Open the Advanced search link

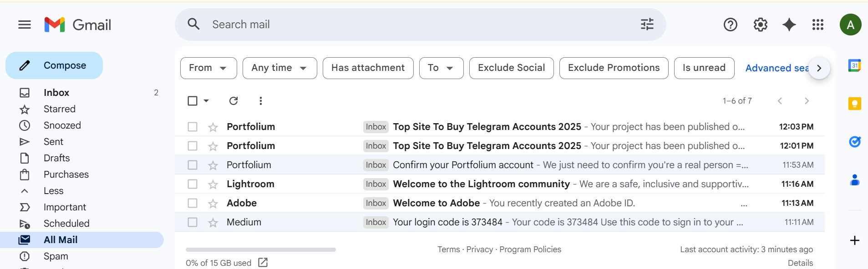[776, 68]
